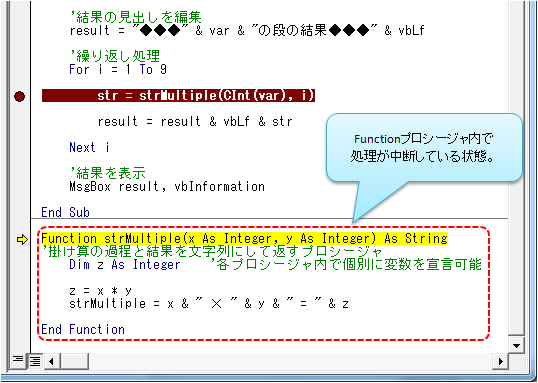Click the 'result = result & vbLf & str' line
The width and height of the screenshot is (538, 383).
coord(195,122)
